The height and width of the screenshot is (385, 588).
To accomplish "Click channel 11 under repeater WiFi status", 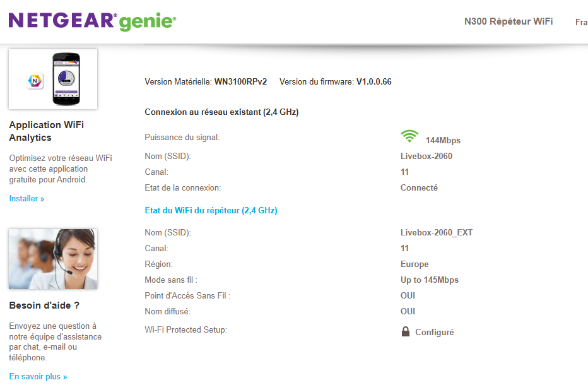I will click(x=404, y=249).
